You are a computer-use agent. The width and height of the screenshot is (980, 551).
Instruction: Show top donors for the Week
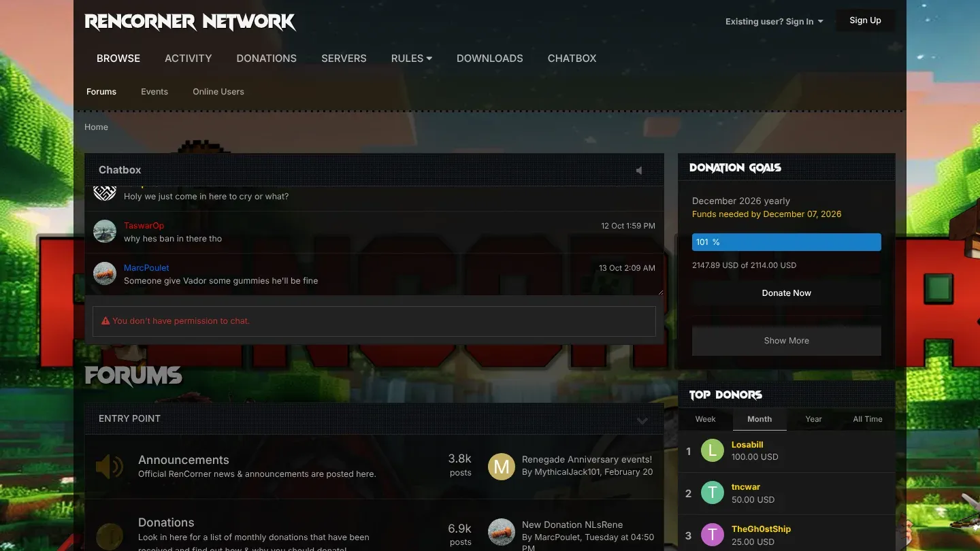click(x=706, y=419)
